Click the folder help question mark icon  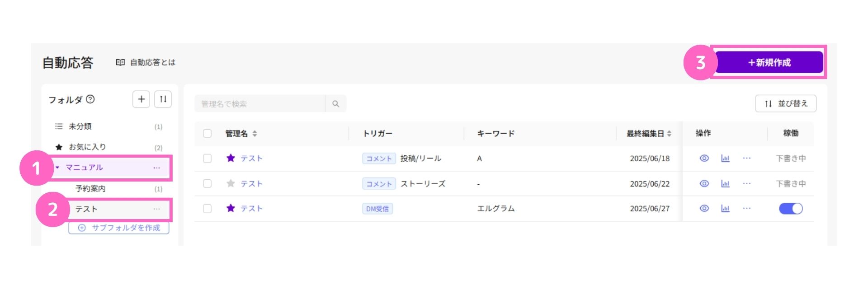[90, 99]
